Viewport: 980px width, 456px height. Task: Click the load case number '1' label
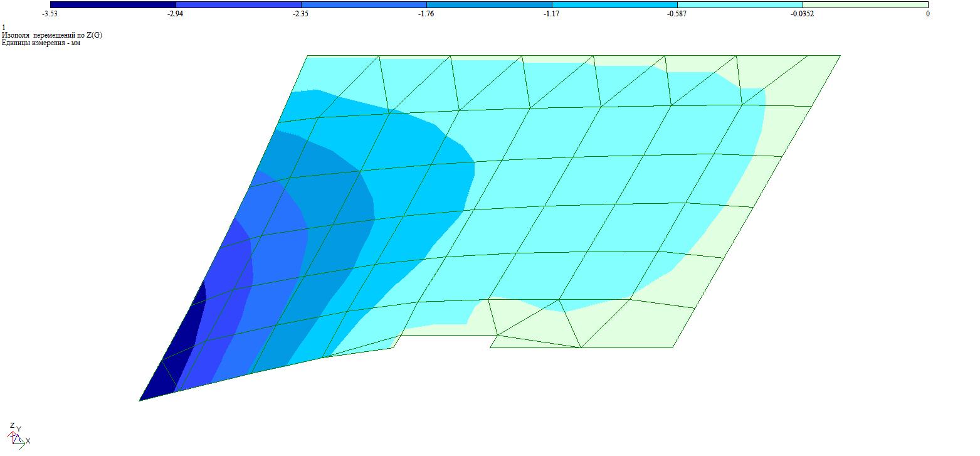[4, 28]
